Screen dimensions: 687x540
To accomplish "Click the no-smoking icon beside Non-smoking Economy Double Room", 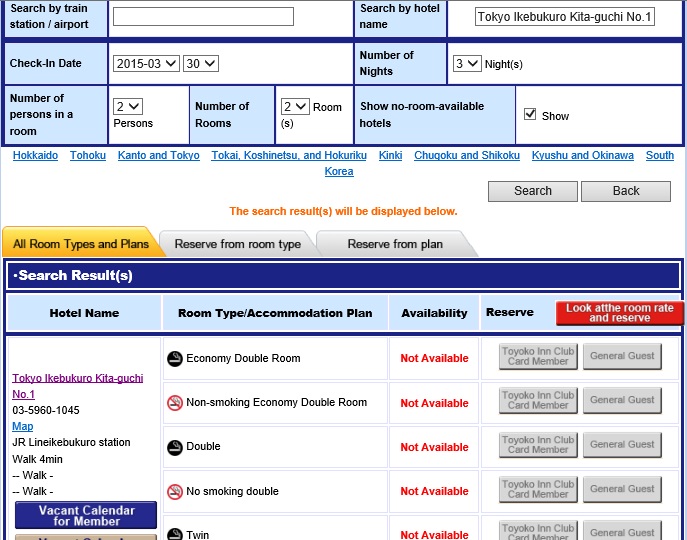I will [x=175, y=403].
